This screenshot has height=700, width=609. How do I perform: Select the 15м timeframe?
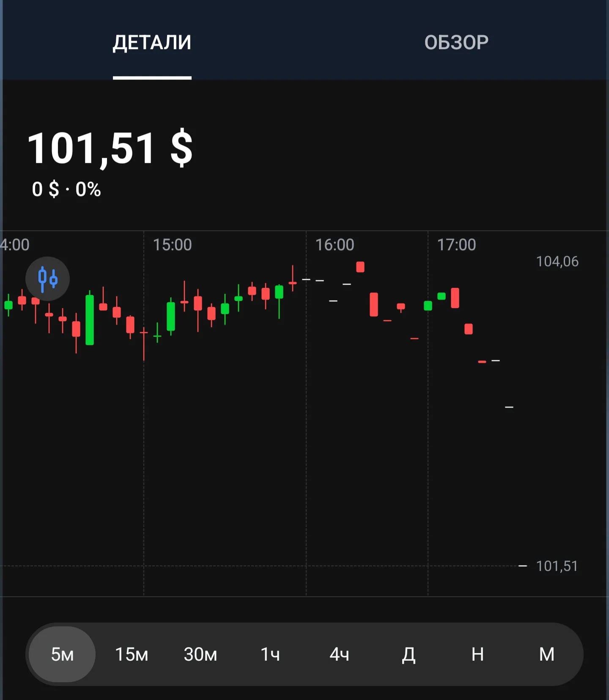click(x=132, y=654)
